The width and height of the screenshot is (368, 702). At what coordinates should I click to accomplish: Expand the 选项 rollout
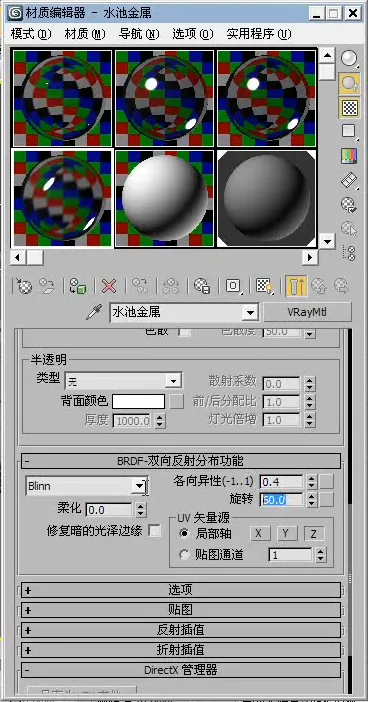180,590
